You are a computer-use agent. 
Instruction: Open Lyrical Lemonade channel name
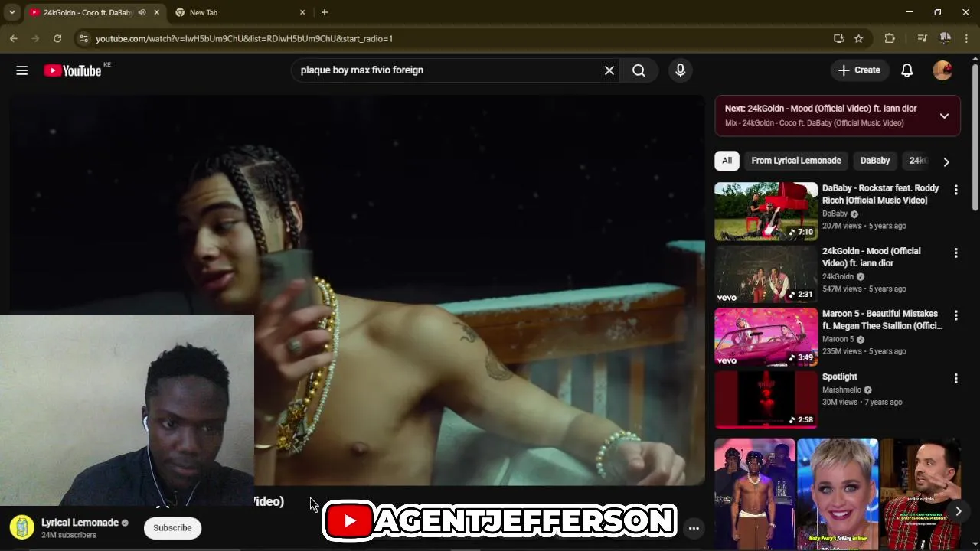tap(80, 523)
